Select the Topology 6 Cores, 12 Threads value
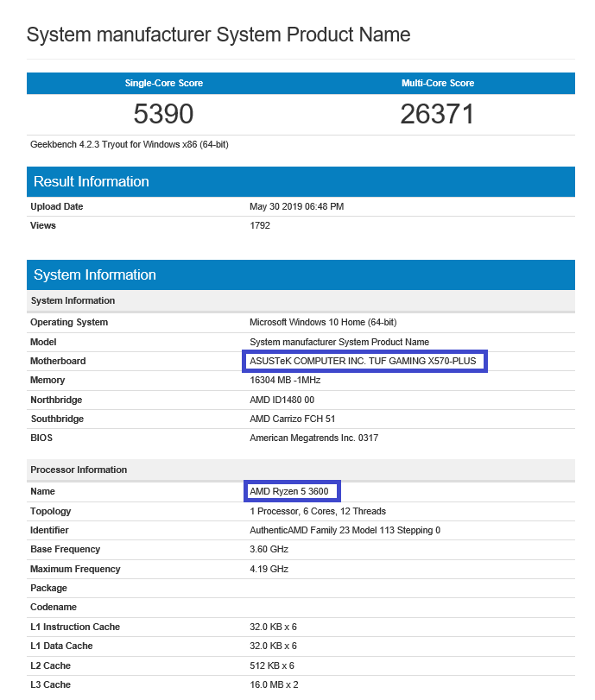595x700 pixels. coord(317,511)
